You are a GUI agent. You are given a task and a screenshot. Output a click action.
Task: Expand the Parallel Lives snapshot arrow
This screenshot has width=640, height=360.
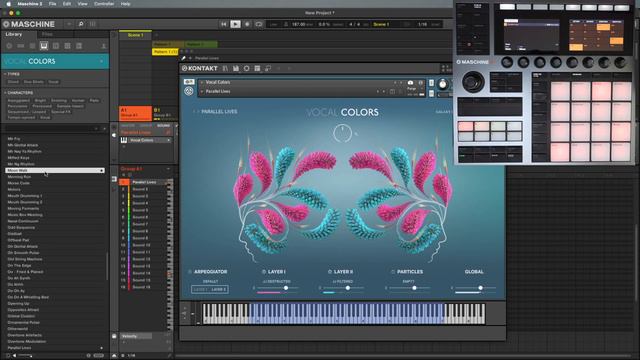(x=202, y=91)
